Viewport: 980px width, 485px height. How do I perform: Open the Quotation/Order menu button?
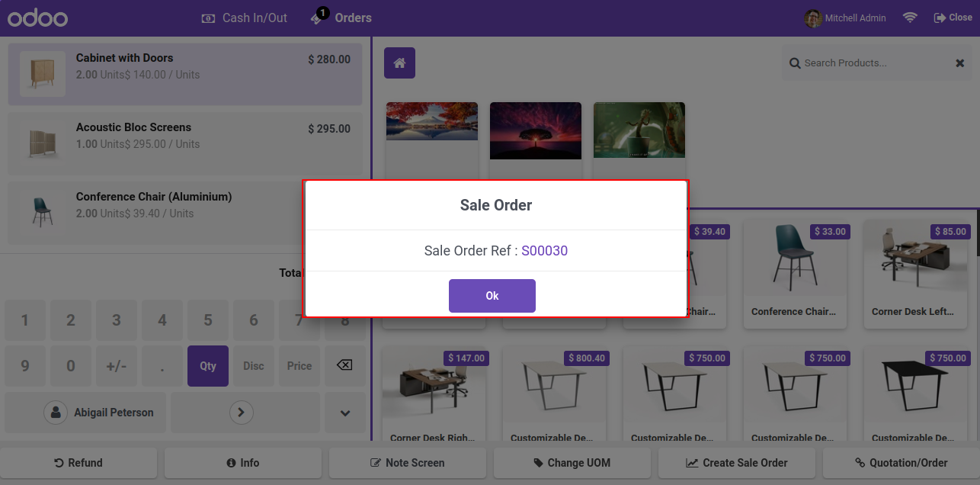(x=902, y=463)
